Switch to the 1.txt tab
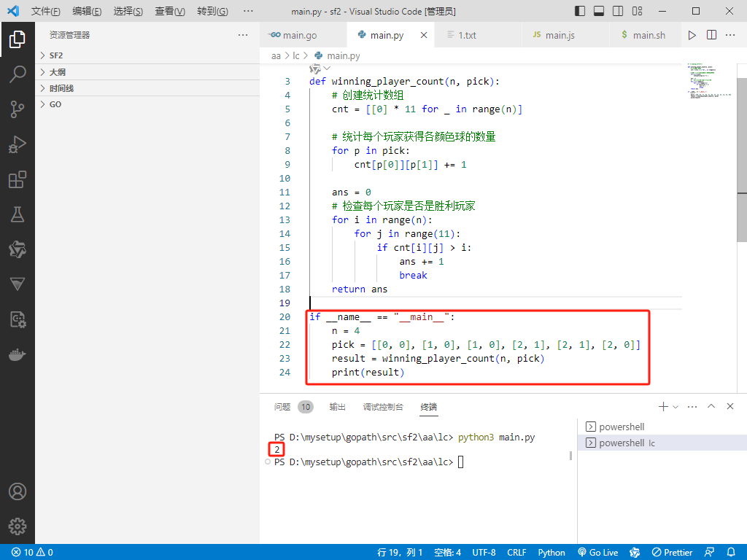 coord(479,35)
